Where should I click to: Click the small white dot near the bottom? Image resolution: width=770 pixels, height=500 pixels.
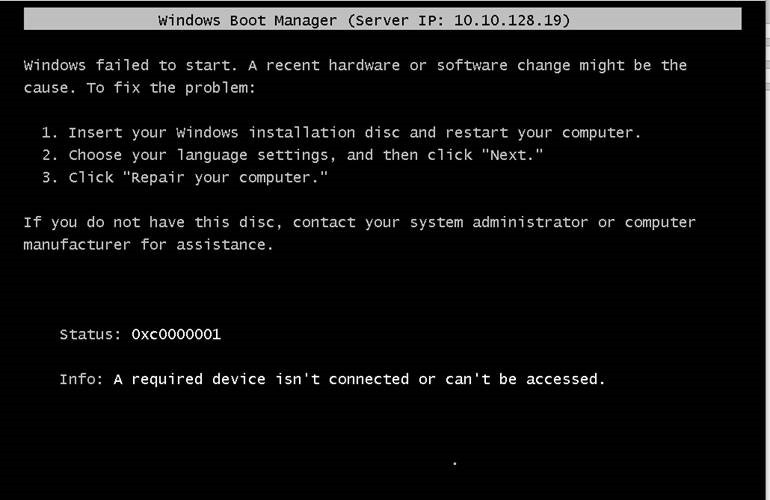455,463
